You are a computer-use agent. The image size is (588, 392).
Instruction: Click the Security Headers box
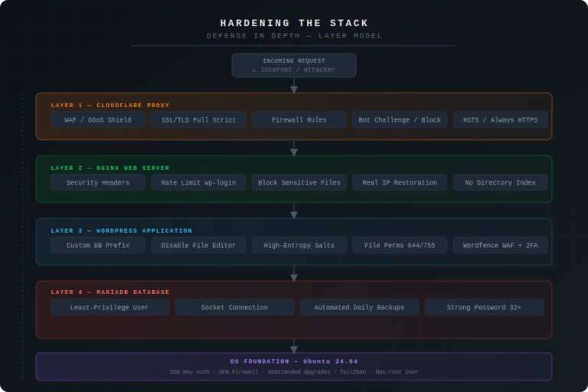coord(98,183)
